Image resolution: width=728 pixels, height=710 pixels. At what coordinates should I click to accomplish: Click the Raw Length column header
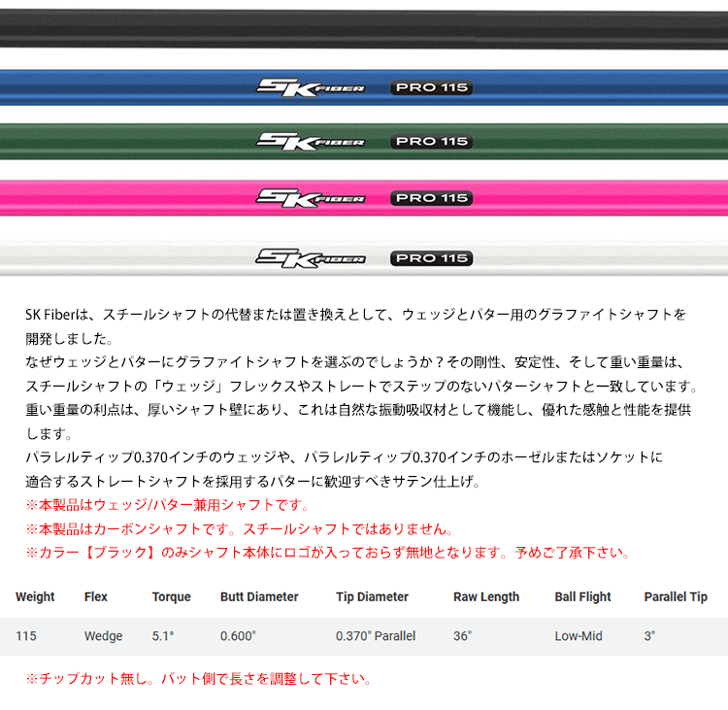pyautogui.click(x=486, y=596)
